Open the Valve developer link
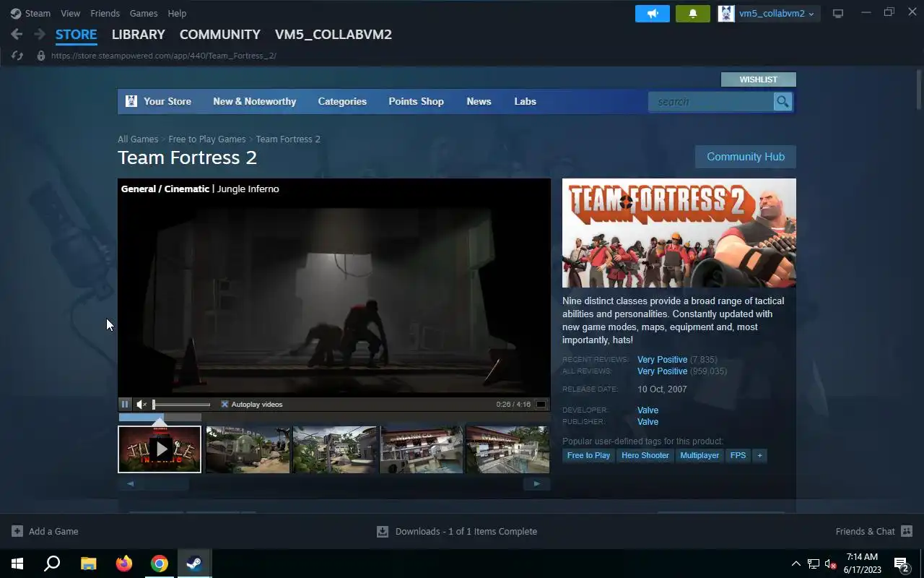The image size is (924, 578). [648, 410]
